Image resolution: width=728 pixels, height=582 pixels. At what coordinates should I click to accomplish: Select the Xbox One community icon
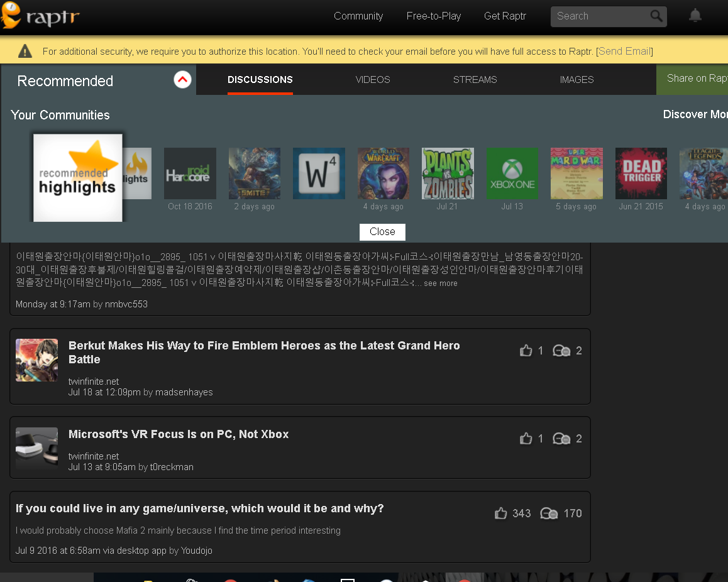512,173
